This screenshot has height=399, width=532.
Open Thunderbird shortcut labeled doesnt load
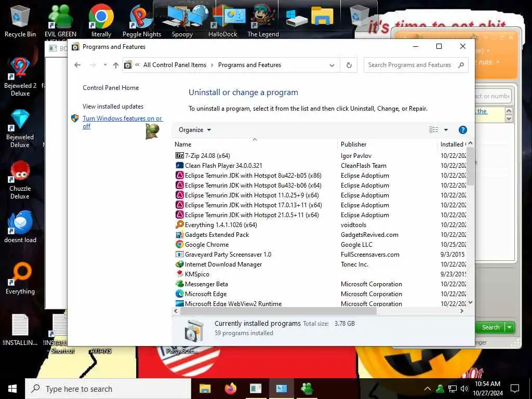(x=20, y=227)
